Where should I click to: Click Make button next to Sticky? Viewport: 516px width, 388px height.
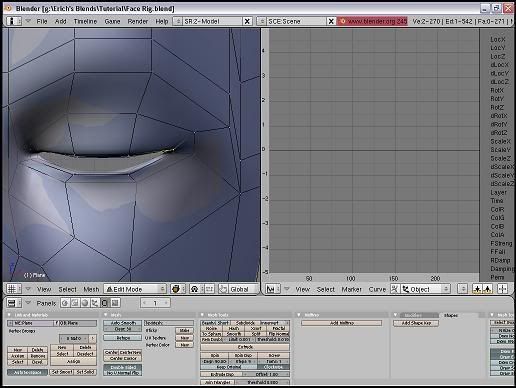pyautogui.click(x=184, y=330)
